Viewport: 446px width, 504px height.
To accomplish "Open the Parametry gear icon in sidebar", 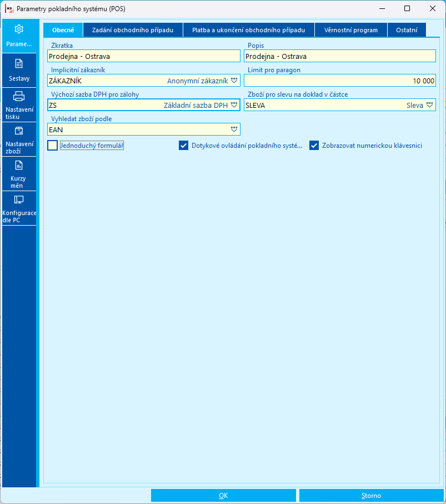I will (19, 29).
